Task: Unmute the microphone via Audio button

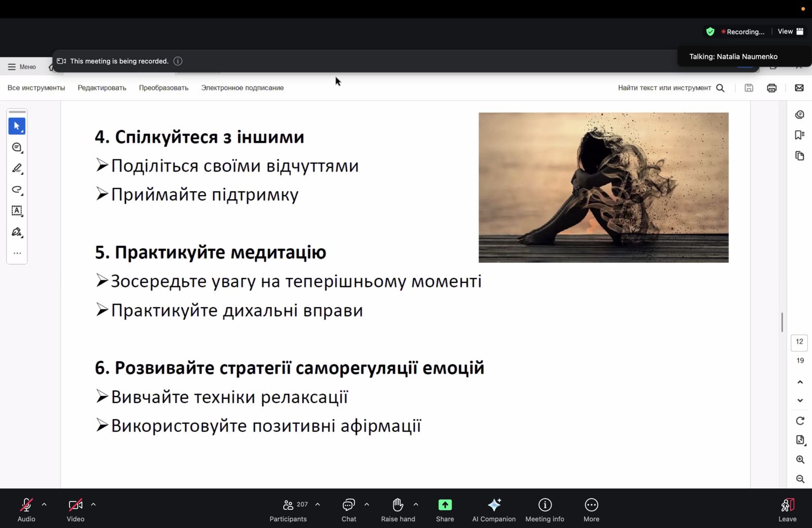Action: [x=26, y=509]
